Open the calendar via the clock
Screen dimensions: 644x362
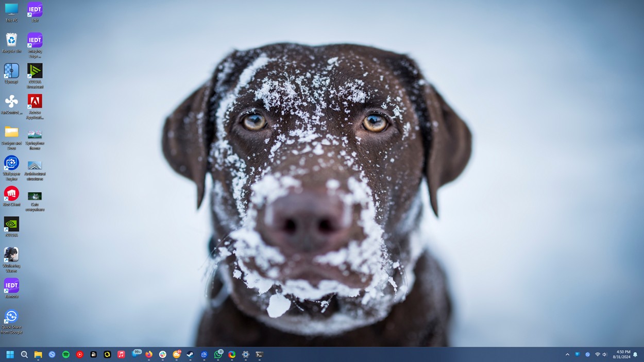click(x=621, y=354)
